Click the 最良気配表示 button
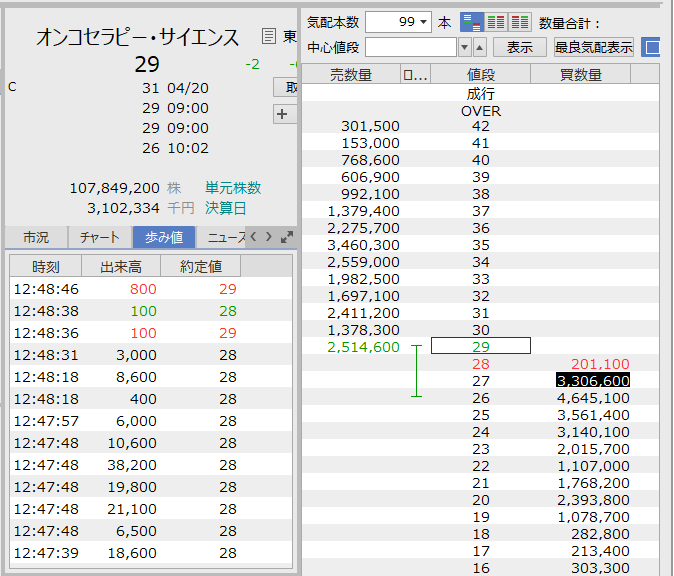This screenshot has width=674, height=576. (x=594, y=47)
